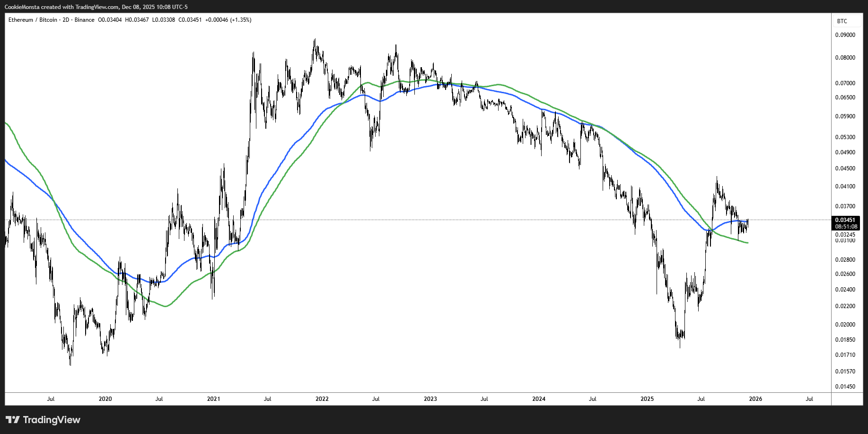Click the 0.02000 price axis label

click(x=845, y=325)
